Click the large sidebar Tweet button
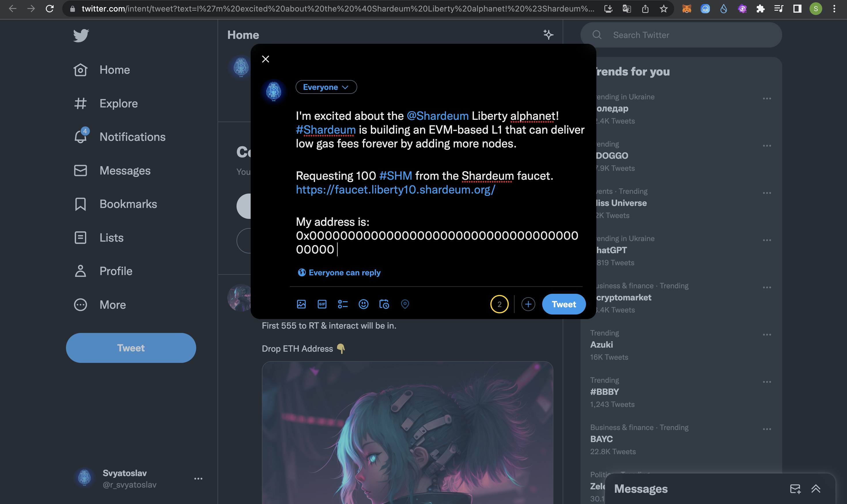Image resolution: width=847 pixels, height=504 pixels. tap(131, 348)
